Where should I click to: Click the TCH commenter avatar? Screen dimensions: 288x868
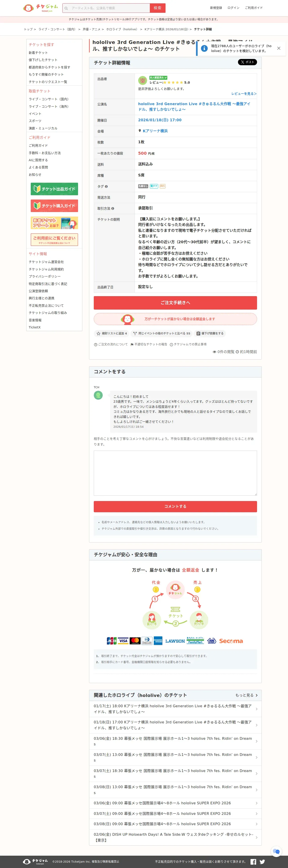(98, 395)
